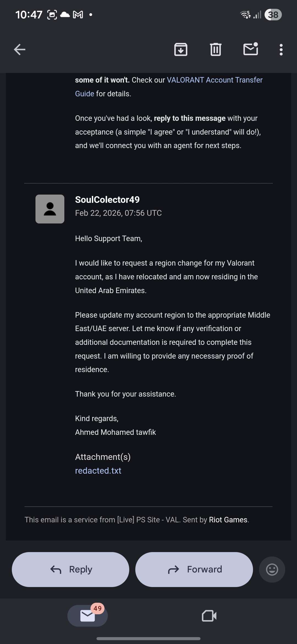Tap SoulColector49's avatar image
The image size is (297, 644).
[x=50, y=209]
